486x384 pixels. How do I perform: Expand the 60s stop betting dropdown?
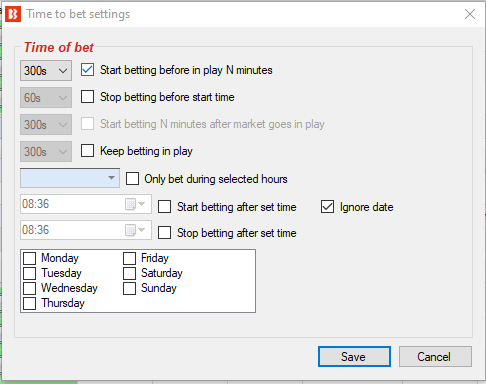[x=46, y=97]
